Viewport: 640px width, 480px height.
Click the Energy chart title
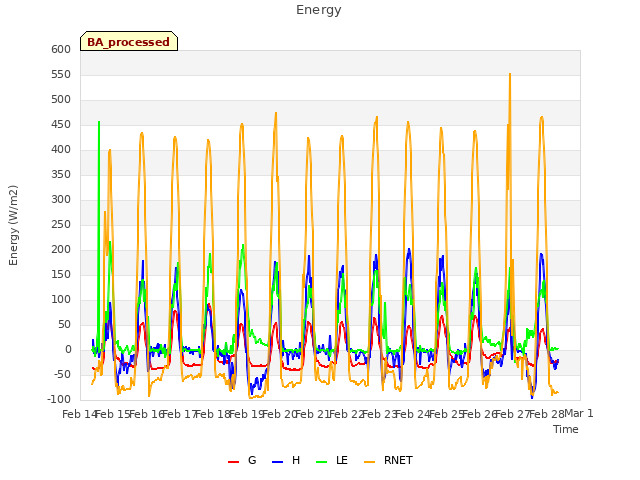pyautogui.click(x=319, y=10)
